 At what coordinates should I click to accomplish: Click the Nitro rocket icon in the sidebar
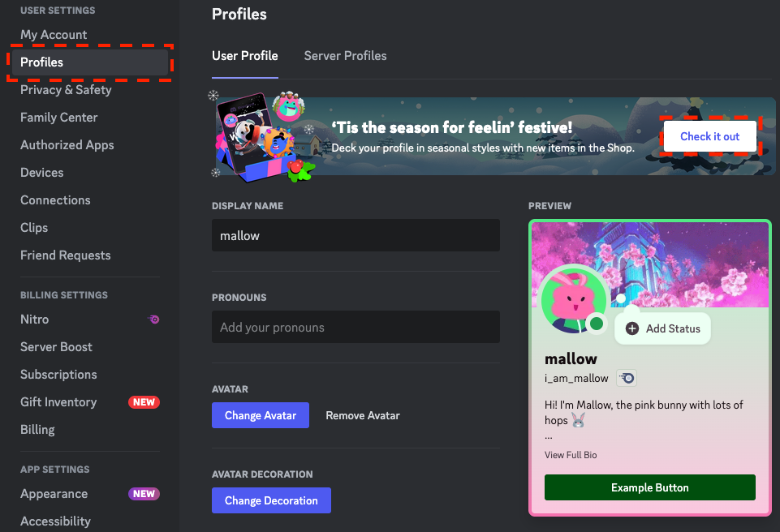point(154,320)
